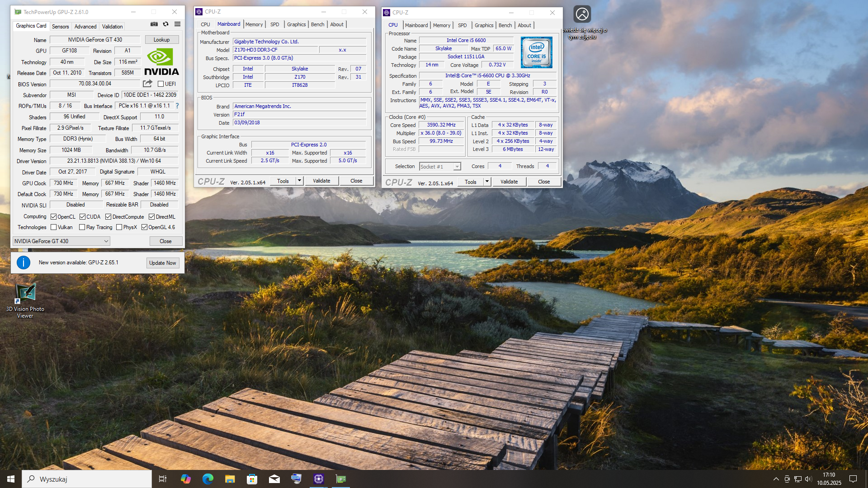Image resolution: width=868 pixels, height=488 pixels.
Task: Toggle the CUDA computing checkbox
Action: [83, 217]
